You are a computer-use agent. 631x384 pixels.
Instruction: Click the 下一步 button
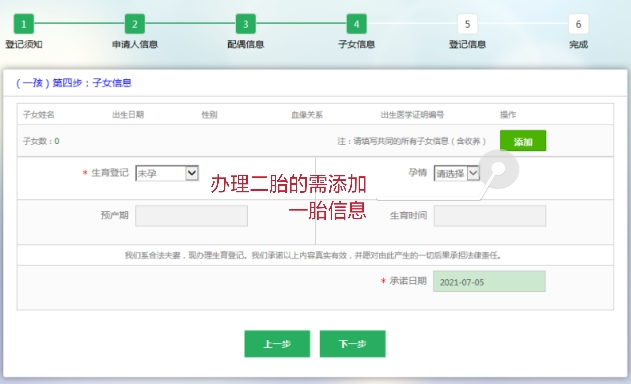coord(353,344)
